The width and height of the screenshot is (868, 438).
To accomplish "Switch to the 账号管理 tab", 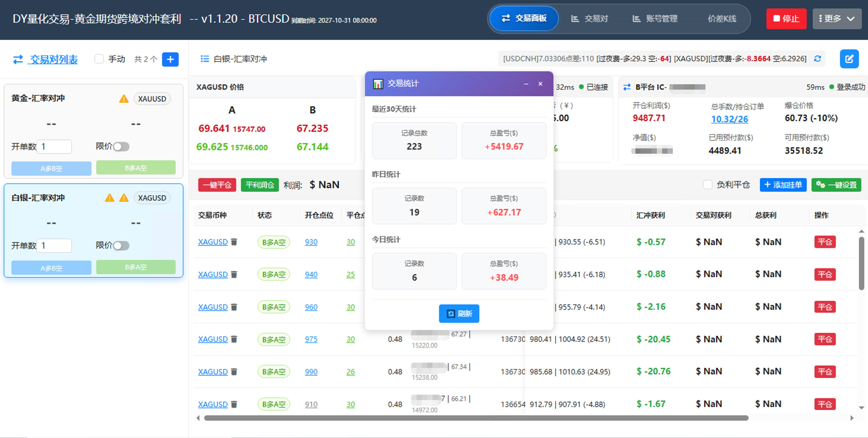I will pos(655,18).
